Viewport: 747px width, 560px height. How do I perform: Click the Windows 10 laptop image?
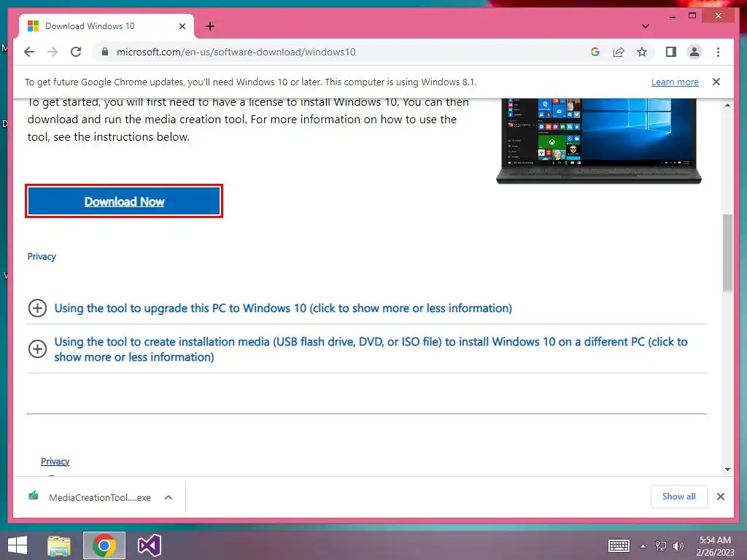pos(598,141)
